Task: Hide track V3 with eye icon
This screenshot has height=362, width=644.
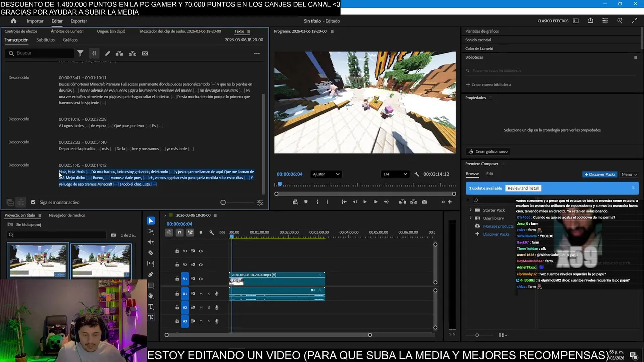Action: (201, 251)
